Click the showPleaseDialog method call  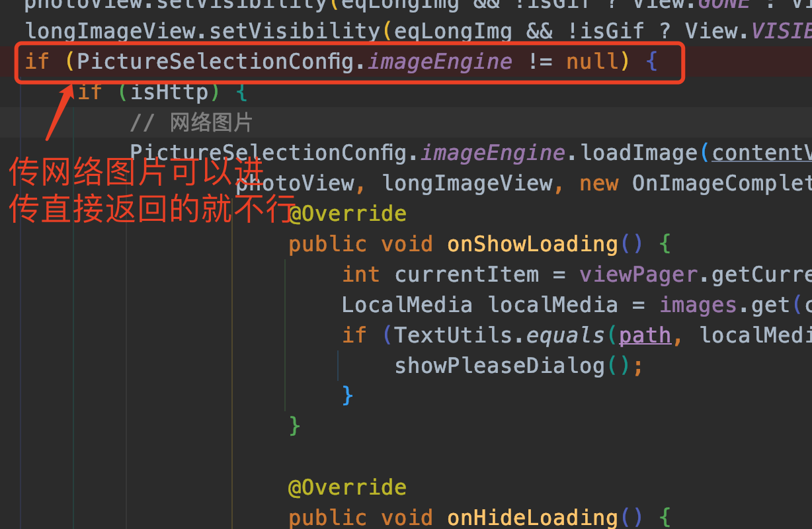point(496,365)
